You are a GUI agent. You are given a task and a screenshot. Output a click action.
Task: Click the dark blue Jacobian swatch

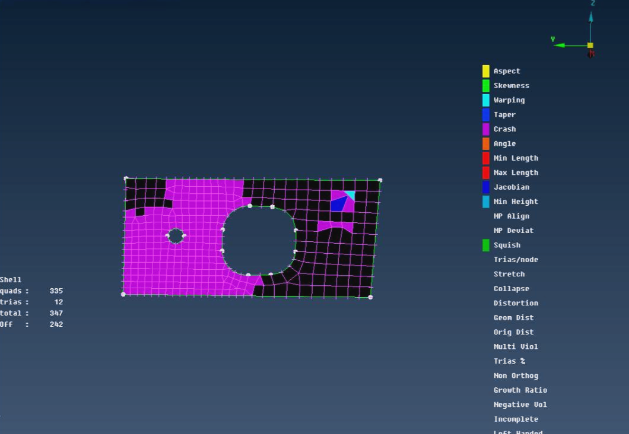[486, 187]
